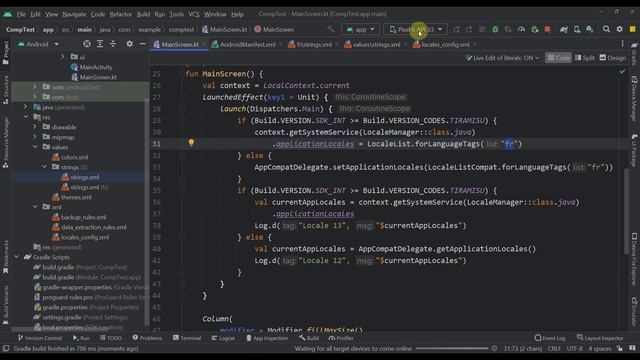Click MainScreen.kt breadcrumb in navigation bar

(x=224, y=29)
